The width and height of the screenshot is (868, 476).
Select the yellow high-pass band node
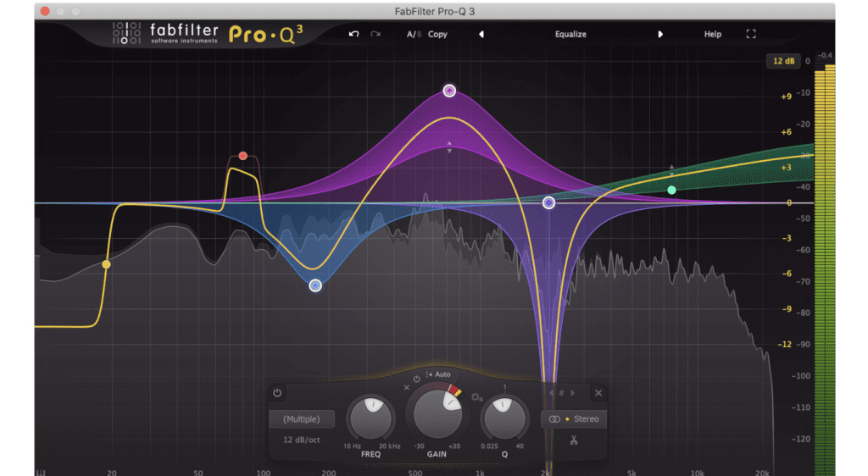coord(106,265)
